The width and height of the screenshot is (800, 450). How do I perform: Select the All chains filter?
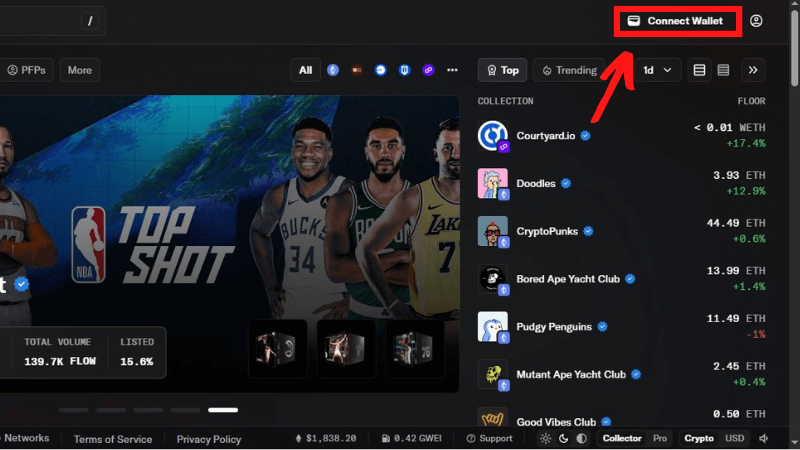coord(306,70)
